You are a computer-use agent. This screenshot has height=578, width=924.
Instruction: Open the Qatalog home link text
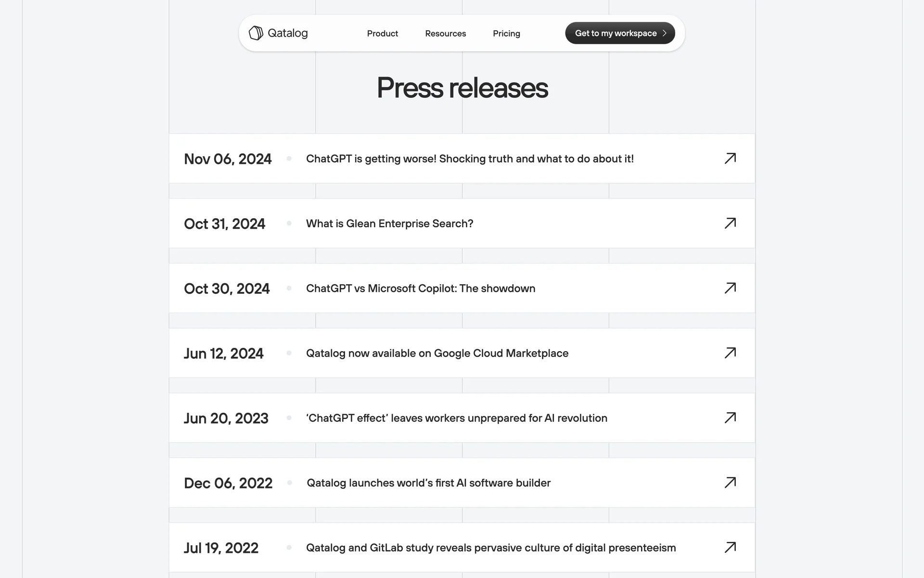pyautogui.click(x=287, y=33)
